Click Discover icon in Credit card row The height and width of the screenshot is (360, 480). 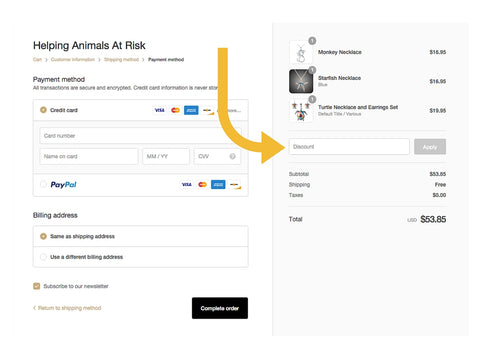[207, 110]
